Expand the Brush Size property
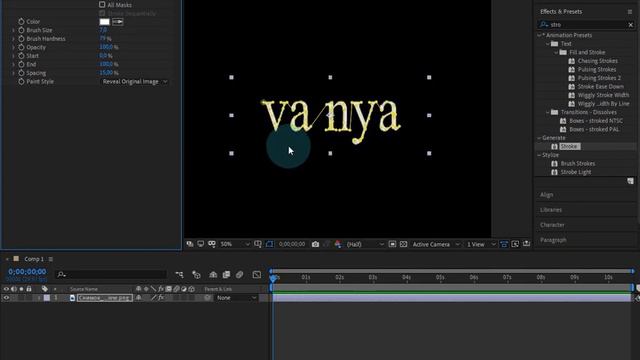This screenshot has width=640, height=360. pyautogui.click(x=13, y=30)
